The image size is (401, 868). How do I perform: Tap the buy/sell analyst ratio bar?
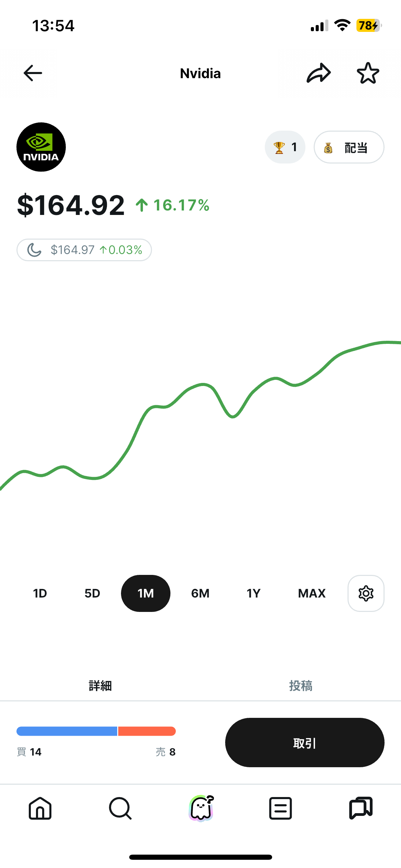click(x=96, y=731)
